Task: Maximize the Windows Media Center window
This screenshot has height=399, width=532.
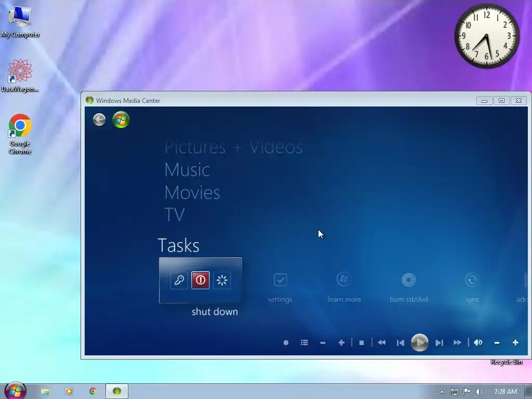Action: coord(501,100)
